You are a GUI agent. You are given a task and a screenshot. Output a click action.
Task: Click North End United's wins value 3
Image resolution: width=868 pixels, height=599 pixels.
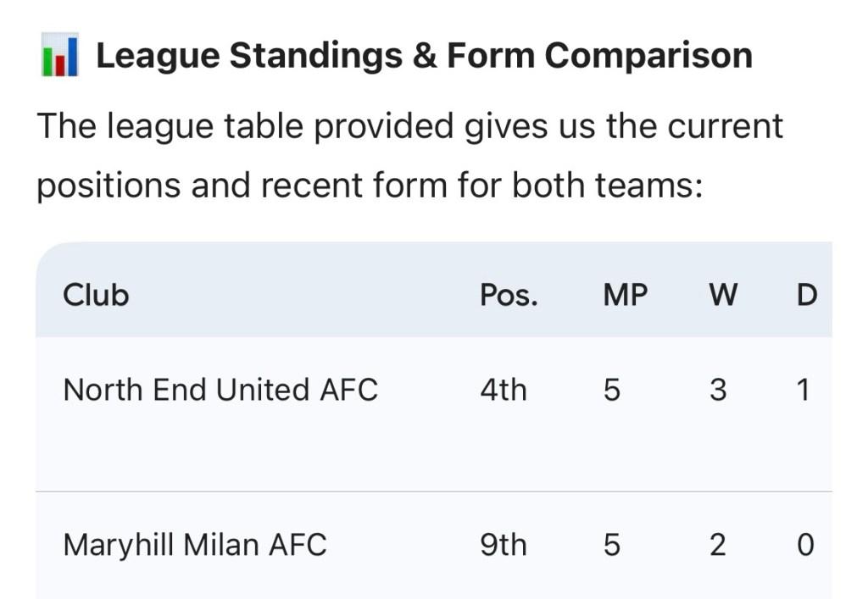[717, 390]
